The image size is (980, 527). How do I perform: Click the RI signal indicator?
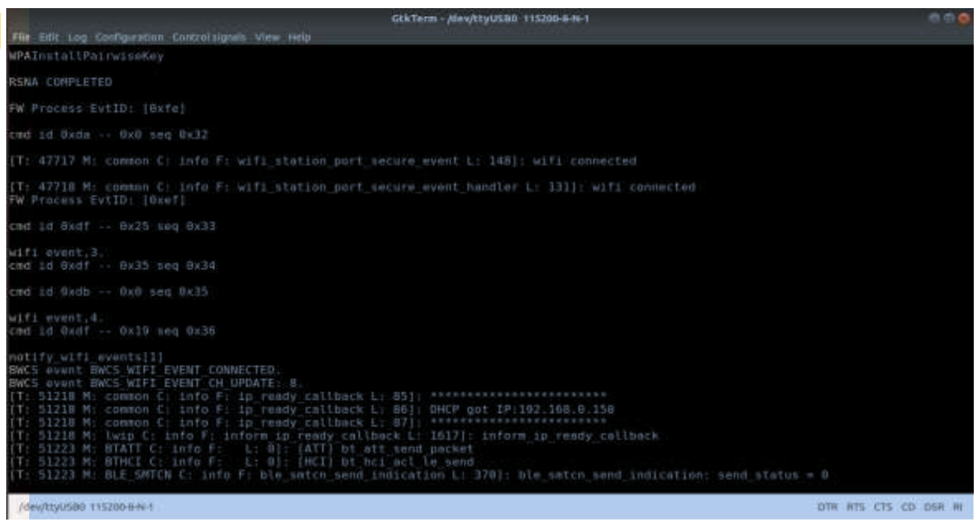(958, 507)
